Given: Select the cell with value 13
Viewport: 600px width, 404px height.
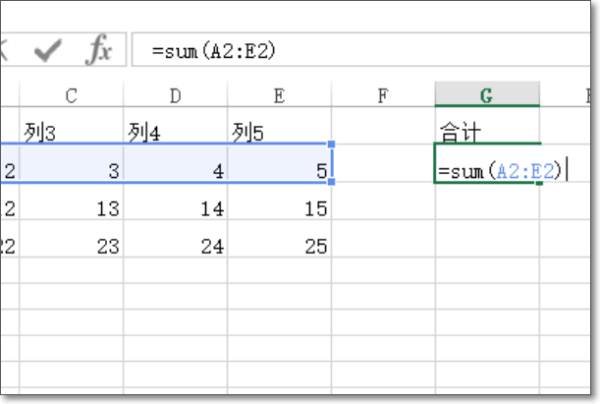Looking at the screenshot, I should pyautogui.click(x=71, y=208).
